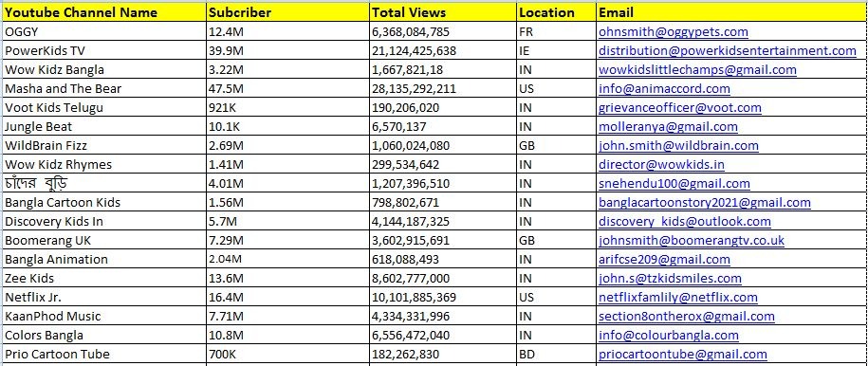Click banglacartoonstory2021@gmail.com link

point(705,203)
